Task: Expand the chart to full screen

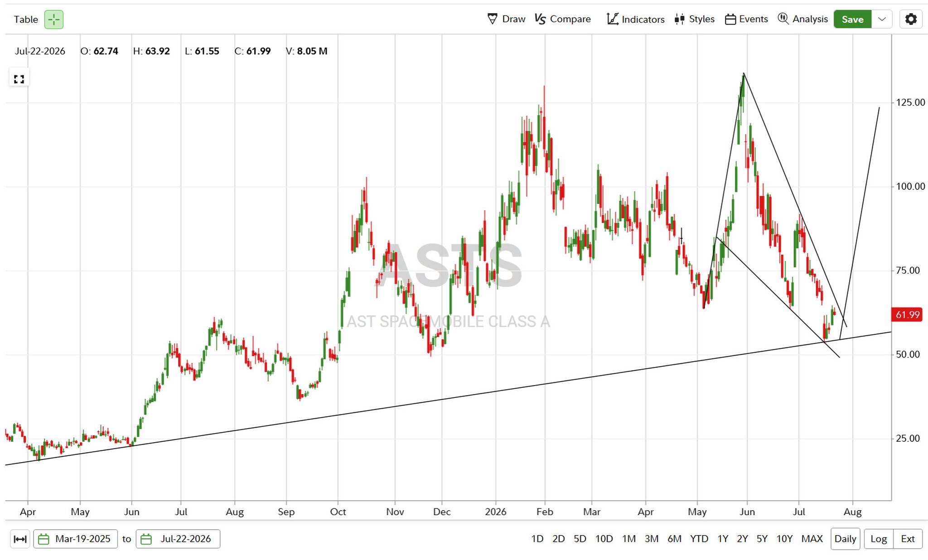Action: click(x=19, y=79)
